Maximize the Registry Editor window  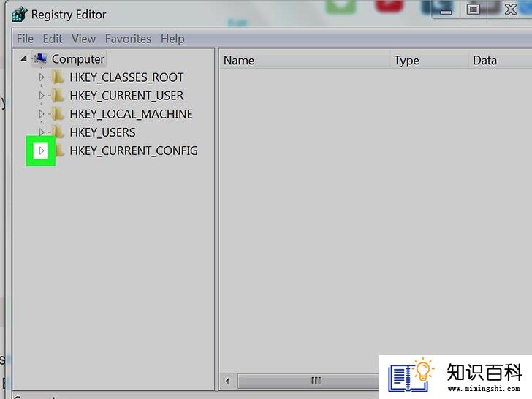click(x=474, y=9)
